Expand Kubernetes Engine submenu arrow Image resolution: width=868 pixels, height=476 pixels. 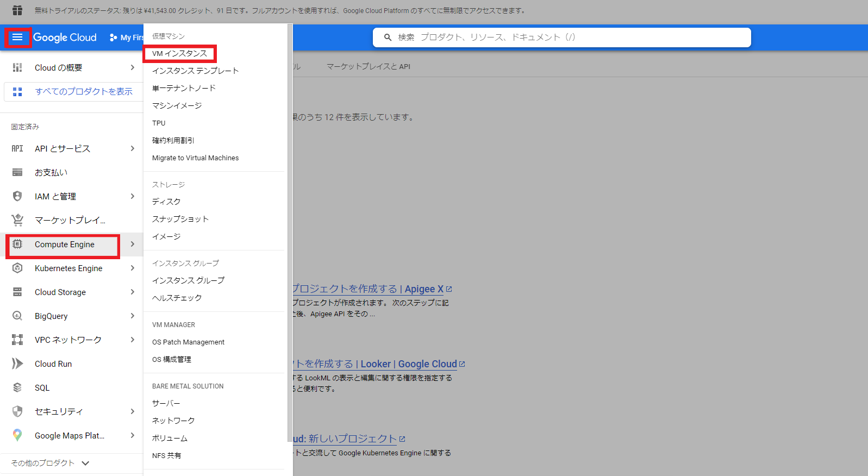coord(132,268)
